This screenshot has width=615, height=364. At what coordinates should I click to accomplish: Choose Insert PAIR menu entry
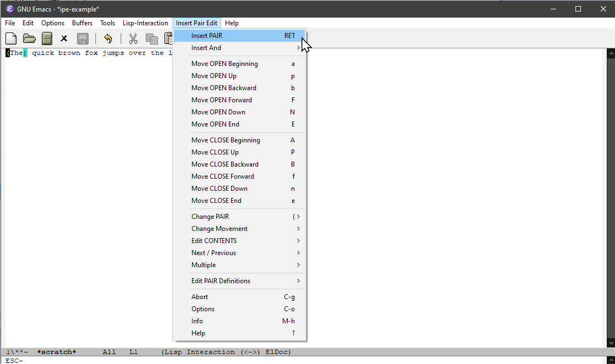239,36
